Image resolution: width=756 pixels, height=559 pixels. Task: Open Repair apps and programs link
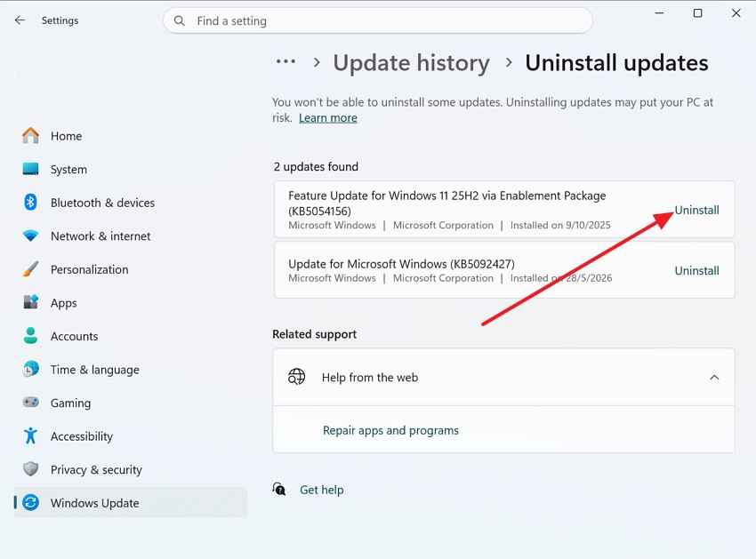point(390,430)
